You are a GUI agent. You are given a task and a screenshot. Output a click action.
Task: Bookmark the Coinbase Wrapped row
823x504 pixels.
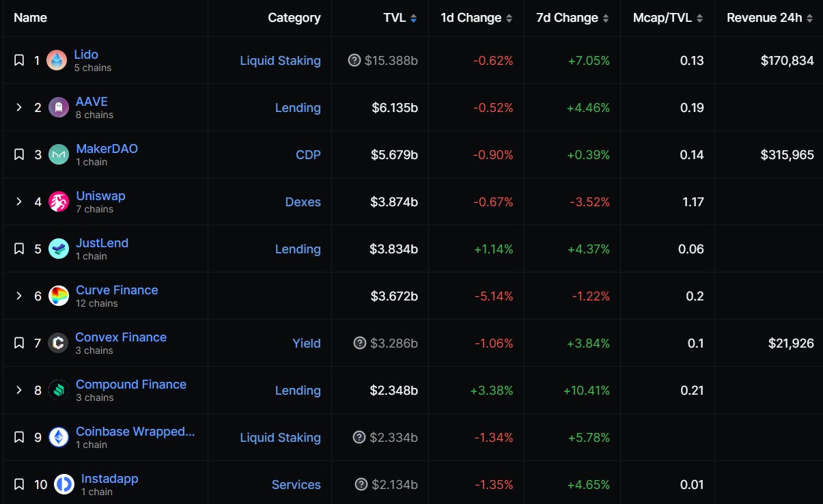19,437
